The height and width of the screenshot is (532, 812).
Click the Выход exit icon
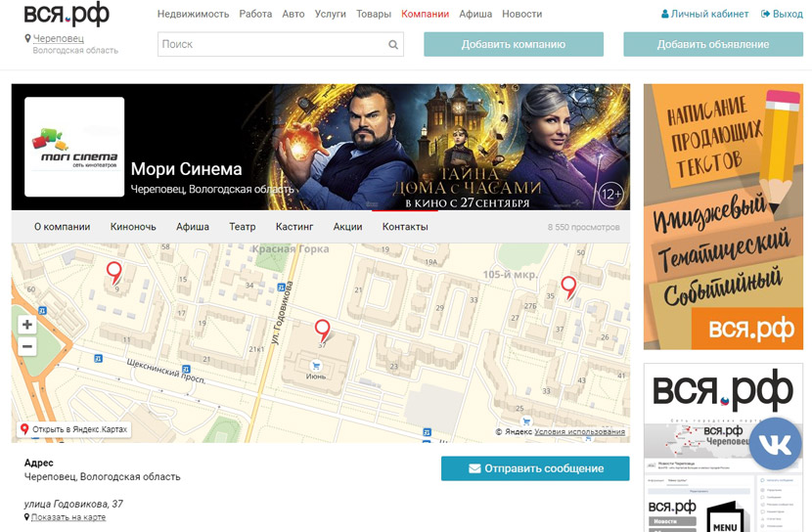coord(765,14)
